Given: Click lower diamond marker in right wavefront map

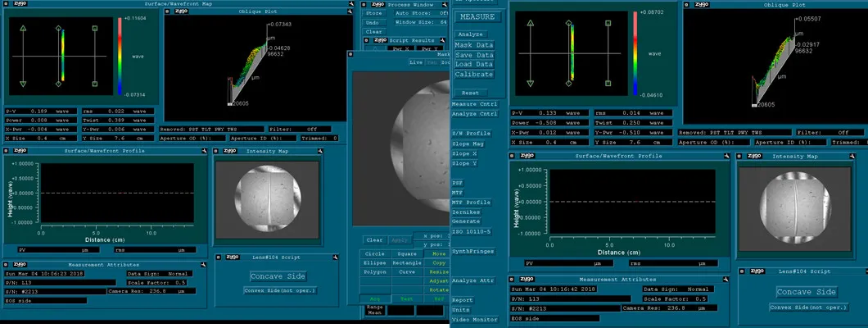Looking at the screenshot, I should [568, 83].
